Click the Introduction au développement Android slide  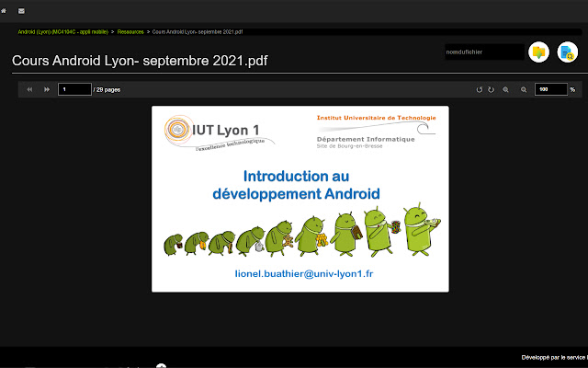(x=300, y=199)
